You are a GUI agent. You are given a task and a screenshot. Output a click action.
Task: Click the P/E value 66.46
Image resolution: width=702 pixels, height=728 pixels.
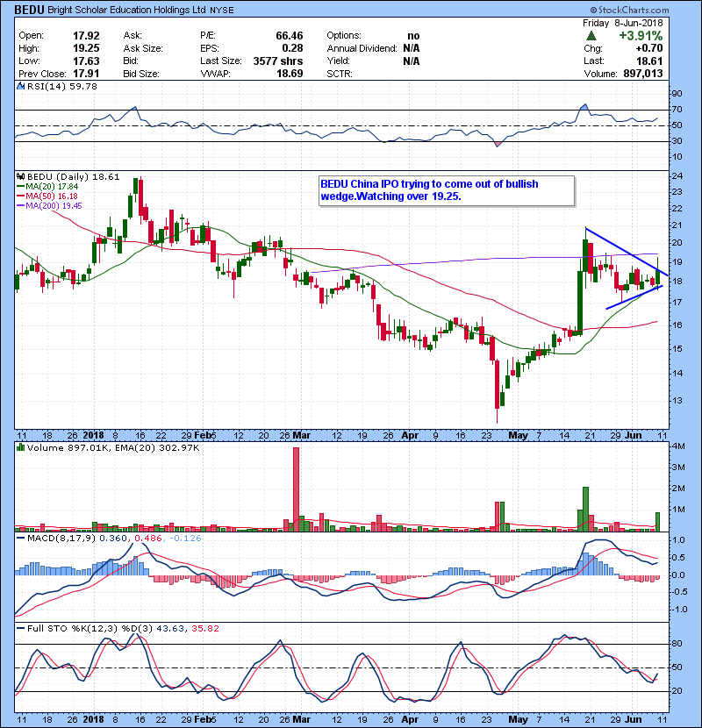(x=289, y=36)
